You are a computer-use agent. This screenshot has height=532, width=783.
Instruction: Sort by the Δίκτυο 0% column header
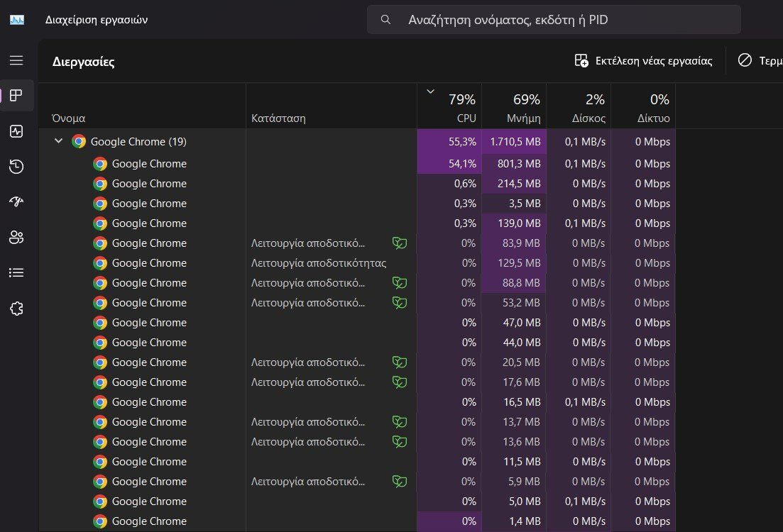643,106
